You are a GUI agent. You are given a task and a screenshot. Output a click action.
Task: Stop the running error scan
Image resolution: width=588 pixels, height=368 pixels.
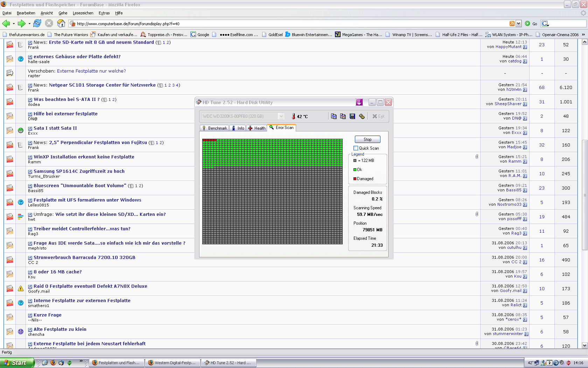[367, 139]
